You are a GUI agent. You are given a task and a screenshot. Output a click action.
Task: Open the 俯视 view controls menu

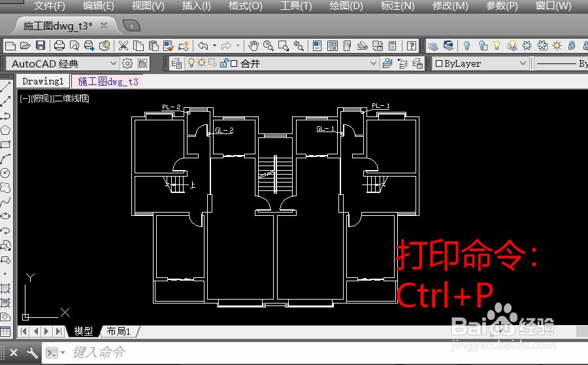point(42,98)
